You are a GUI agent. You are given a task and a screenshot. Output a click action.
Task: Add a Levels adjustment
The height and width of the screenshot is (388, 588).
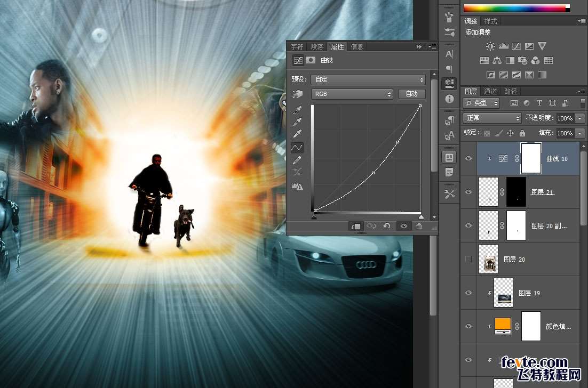click(x=503, y=46)
